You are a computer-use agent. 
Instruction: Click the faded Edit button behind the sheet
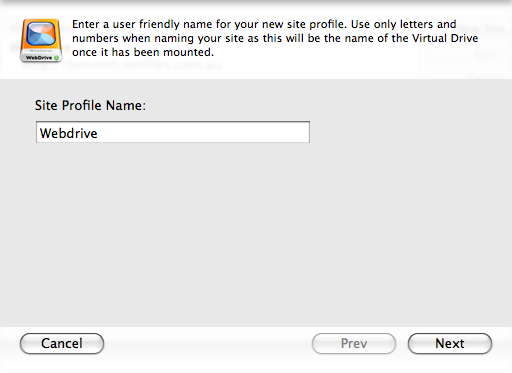pyautogui.click(x=487, y=54)
